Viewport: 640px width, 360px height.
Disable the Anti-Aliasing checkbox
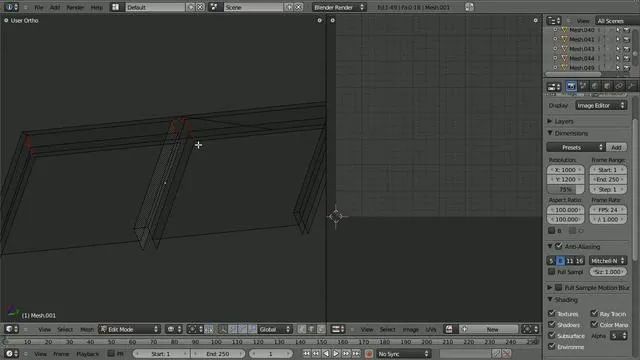(x=558, y=246)
